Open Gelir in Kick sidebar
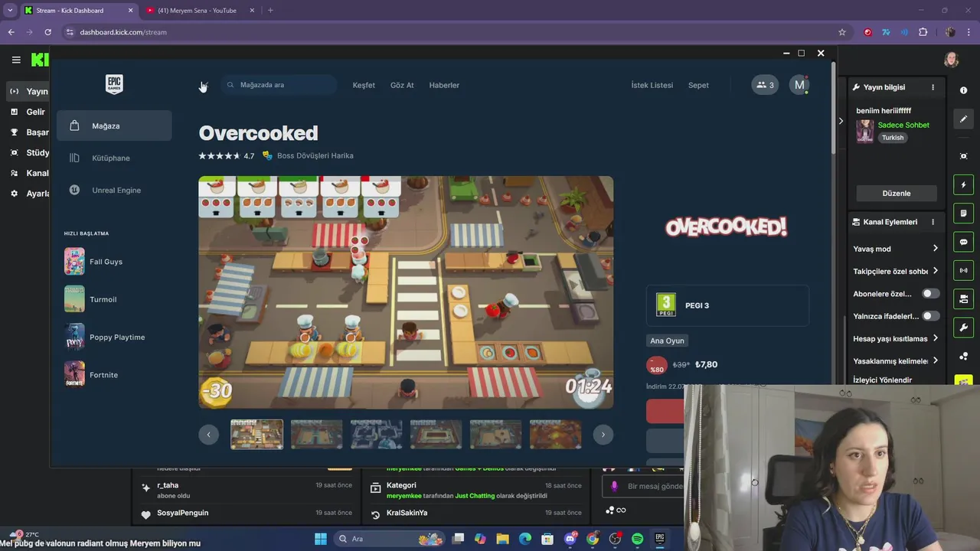The image size is (980, 551). coord(28,112)
